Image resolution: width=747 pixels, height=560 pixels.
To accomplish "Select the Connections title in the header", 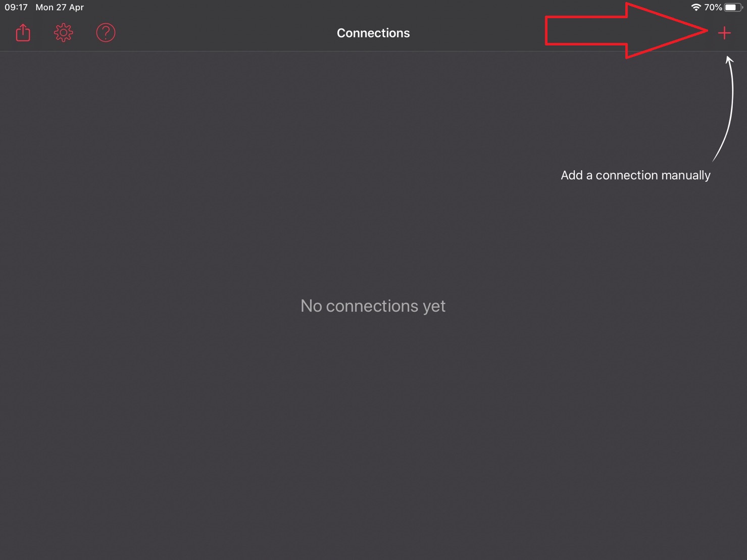I will pos(373,33).
